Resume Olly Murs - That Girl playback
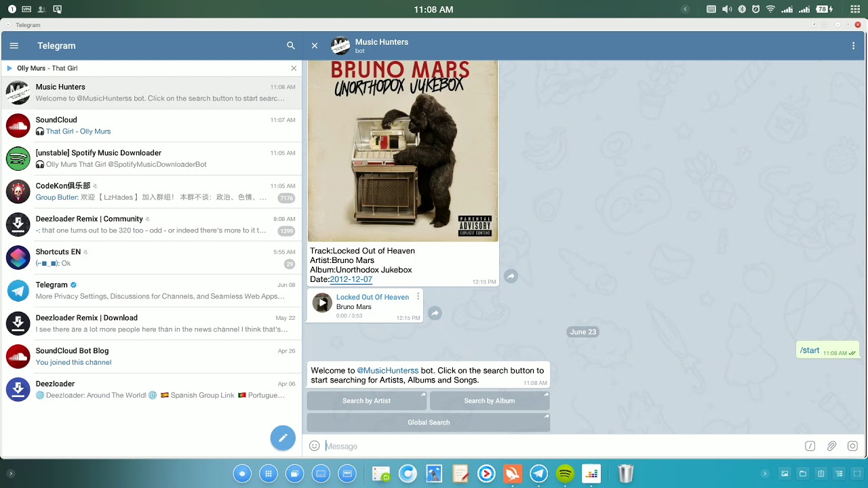The height and width of the screenshot is (488, 868). [x=9, y=68]
